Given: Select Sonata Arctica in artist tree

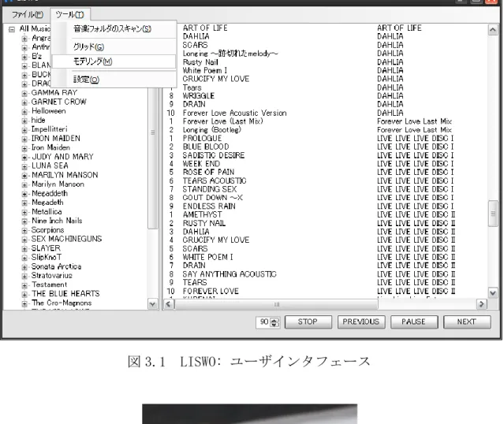Looking at the screenshot, I should 56,266.
